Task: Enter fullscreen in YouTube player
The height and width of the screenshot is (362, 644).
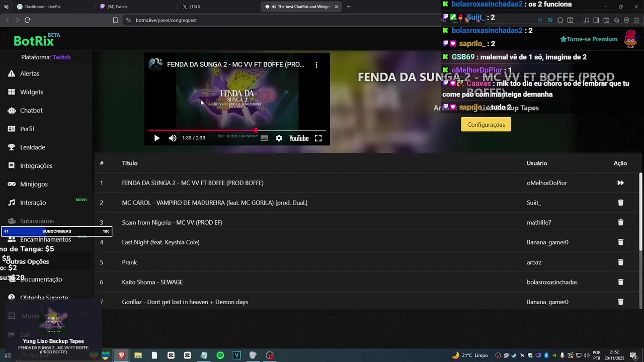Action: 318,138
